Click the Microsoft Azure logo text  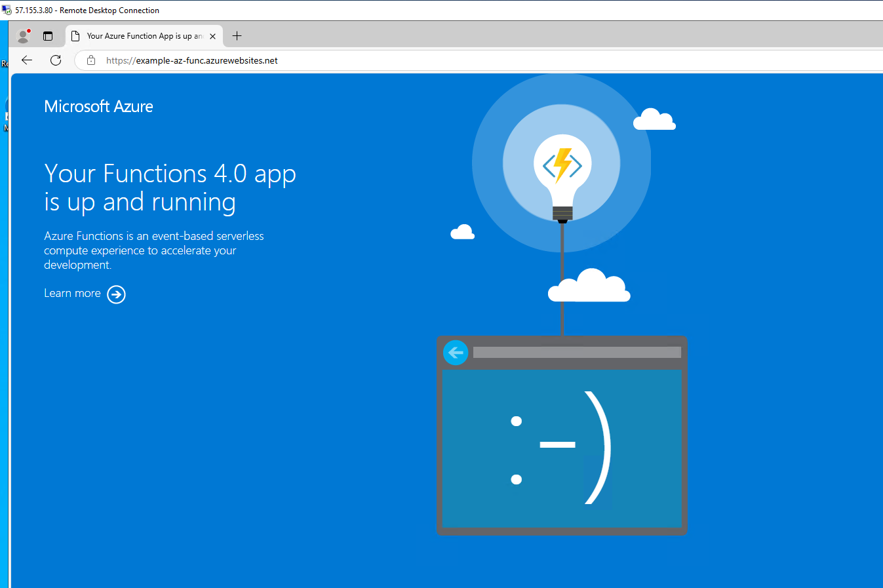pos(98,106)
